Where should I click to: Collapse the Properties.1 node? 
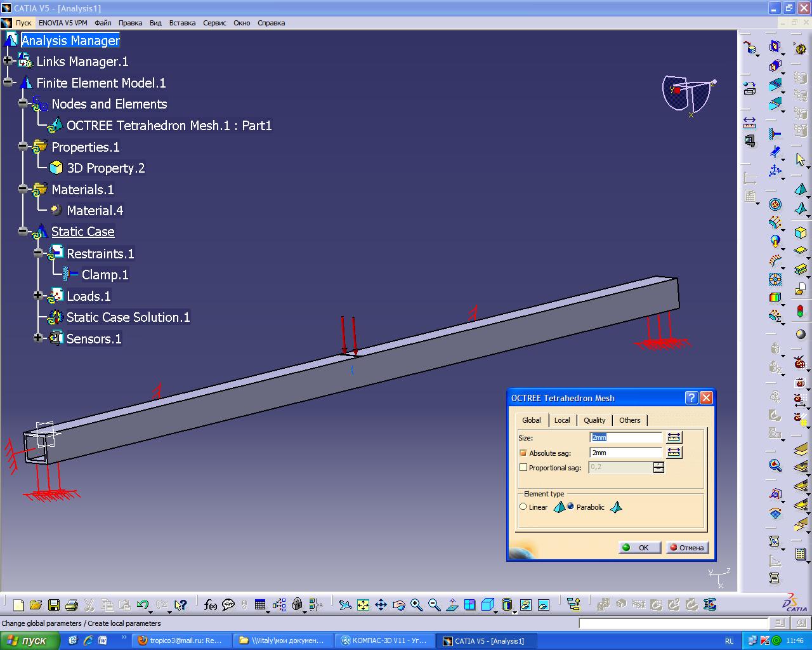(23, 147)
